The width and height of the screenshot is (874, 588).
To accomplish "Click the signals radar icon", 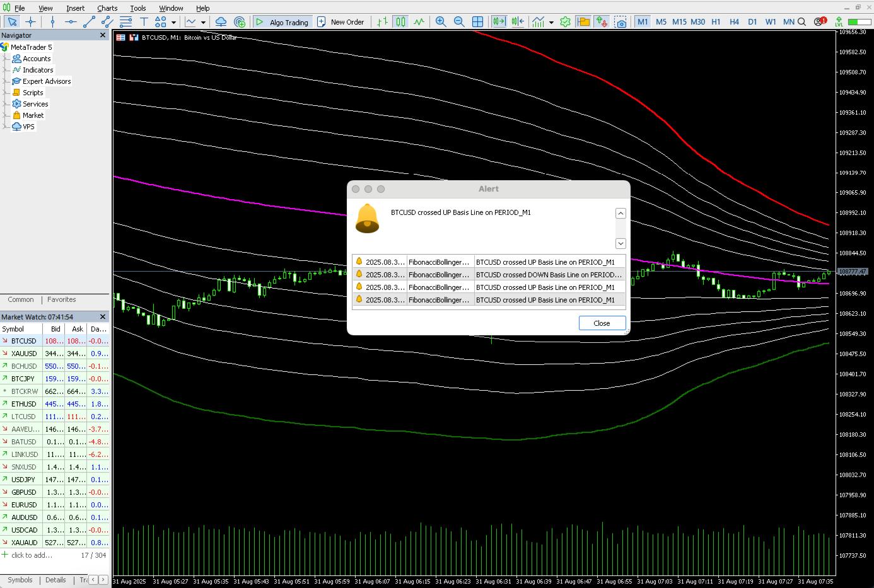I will pyautogui.click(x=240, y=22).
